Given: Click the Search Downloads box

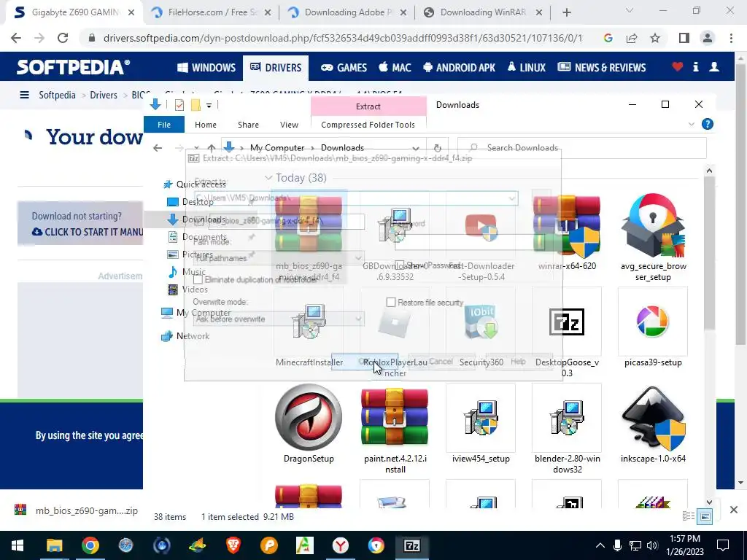Looking at the screenshot, I should [581, 148].
